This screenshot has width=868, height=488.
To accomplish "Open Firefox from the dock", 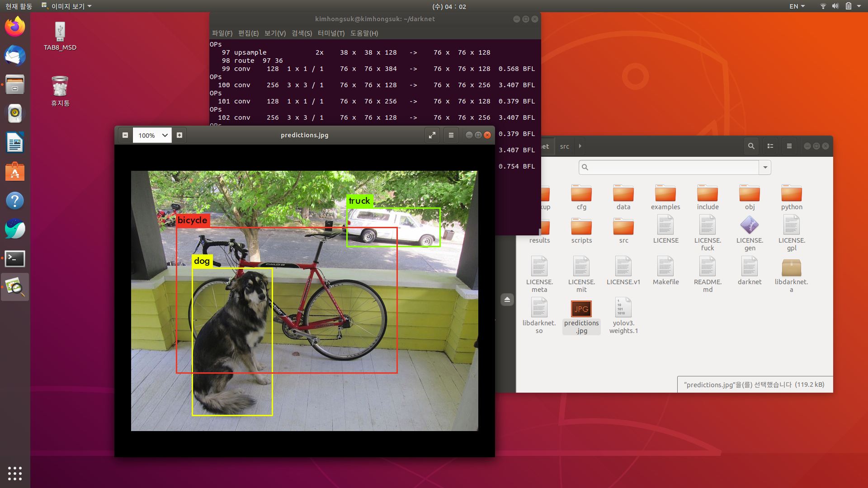I will coord(15,27).
